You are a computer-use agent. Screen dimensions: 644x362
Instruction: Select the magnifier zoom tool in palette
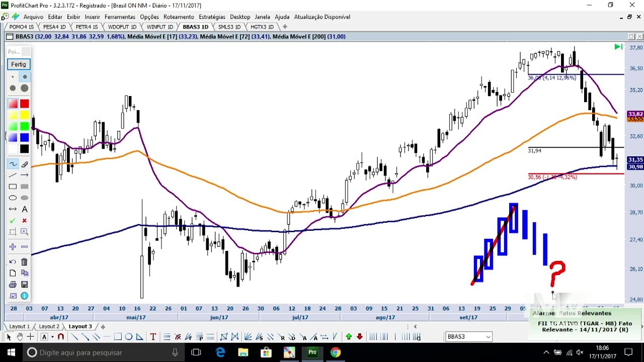coord(24,232)
